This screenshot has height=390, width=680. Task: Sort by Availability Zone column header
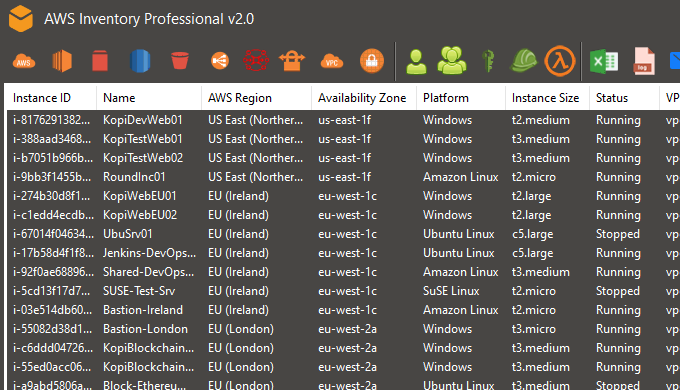coord(362,98)
